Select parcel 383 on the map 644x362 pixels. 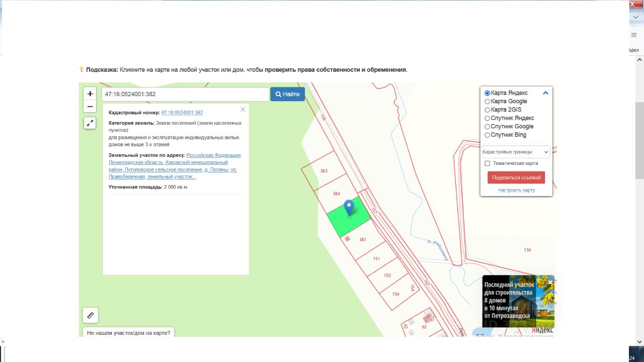click(324, 171)
